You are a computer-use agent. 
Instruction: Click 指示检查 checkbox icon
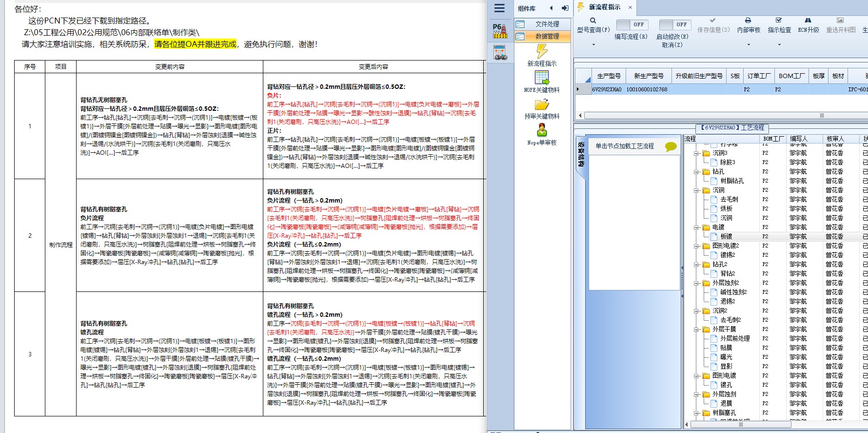[x=779, y=20]
